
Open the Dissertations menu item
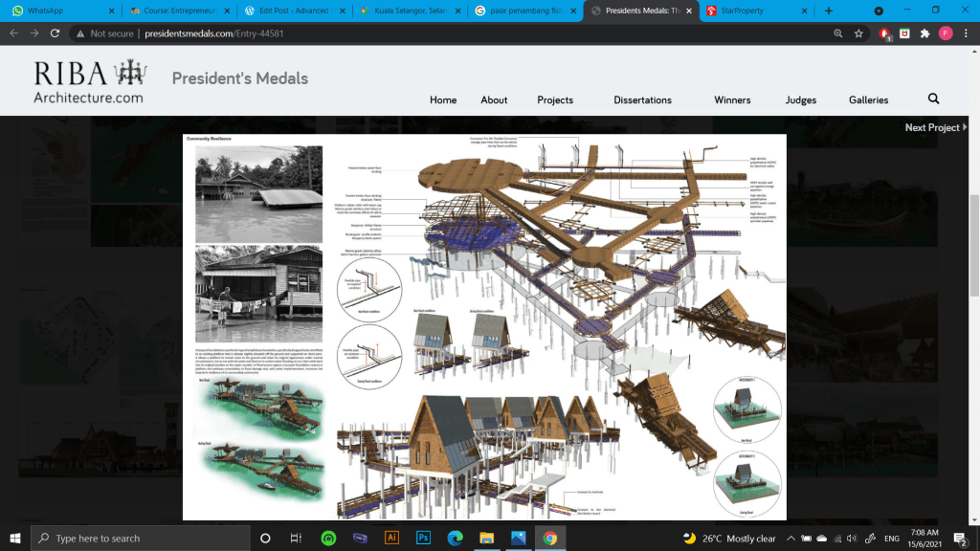click(x=642, y=100)
